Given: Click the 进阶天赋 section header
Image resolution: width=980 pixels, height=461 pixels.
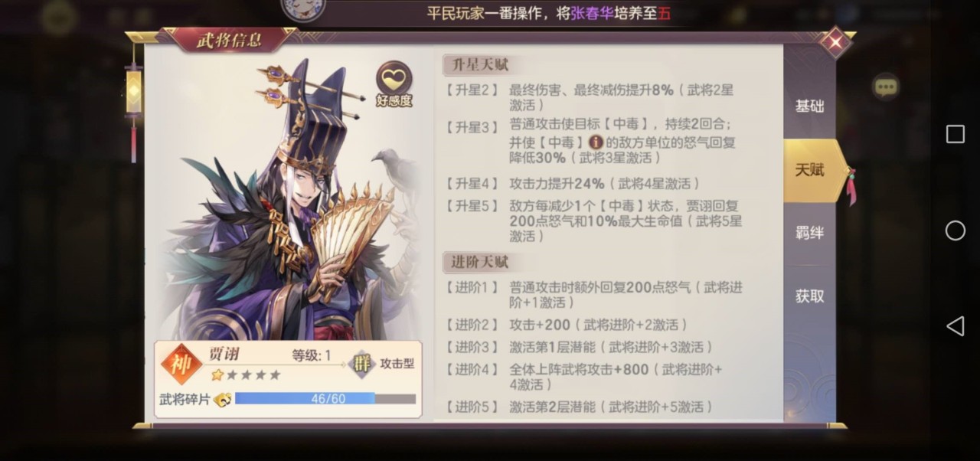Looking at the screenshot, I should [x=479, y=263].
